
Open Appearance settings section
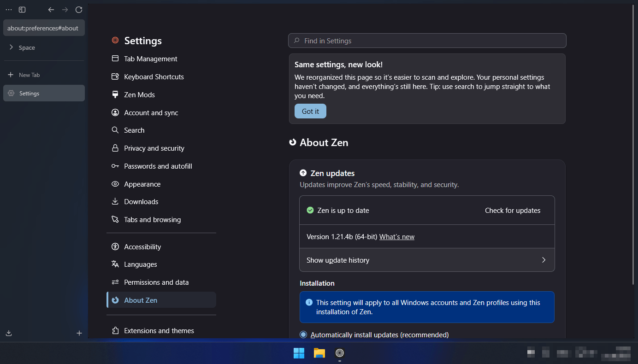[x=161, y=184]
